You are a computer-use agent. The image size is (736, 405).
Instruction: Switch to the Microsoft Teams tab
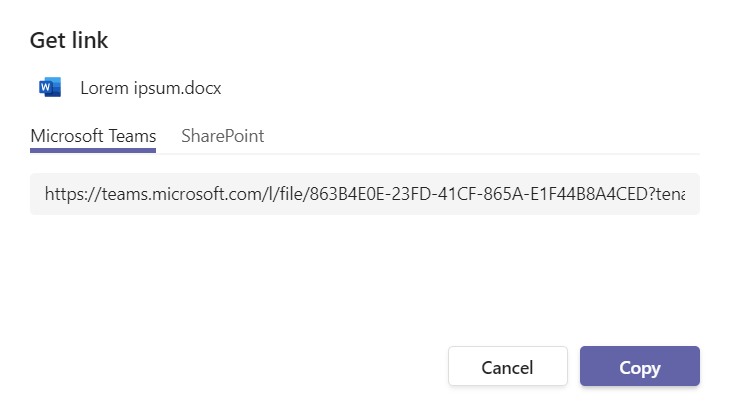pos(93,136)
